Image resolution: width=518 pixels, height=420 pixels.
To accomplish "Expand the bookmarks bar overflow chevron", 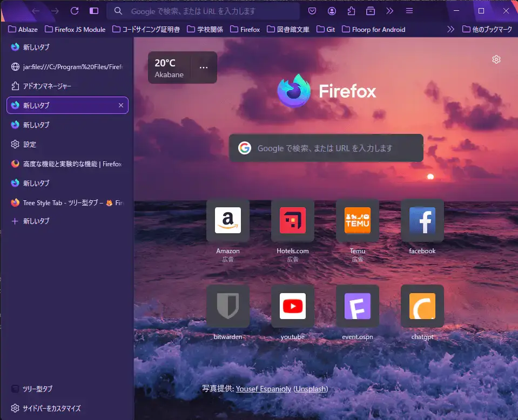I will [x=451, y=30].
